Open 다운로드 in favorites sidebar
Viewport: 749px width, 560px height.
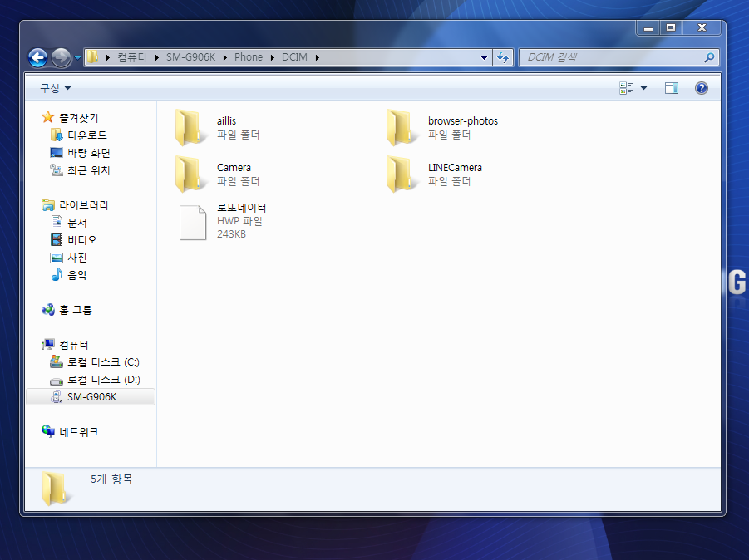point(86,135)
